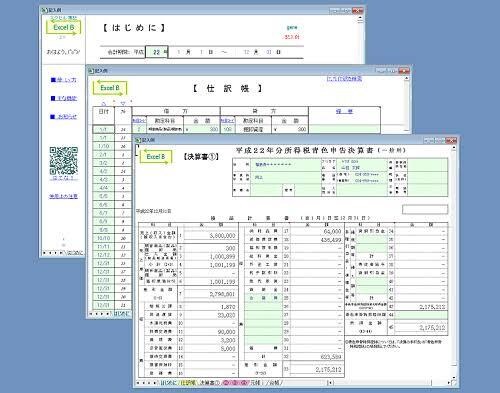Click the first-sheet navigation arrow in 仕訳帳 window
500x393 pixels.
(x=92, y=314)
